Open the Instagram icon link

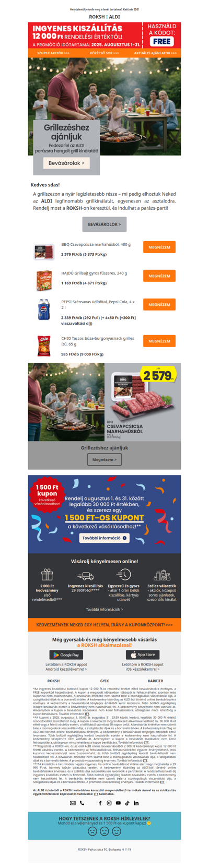point(109,803)
